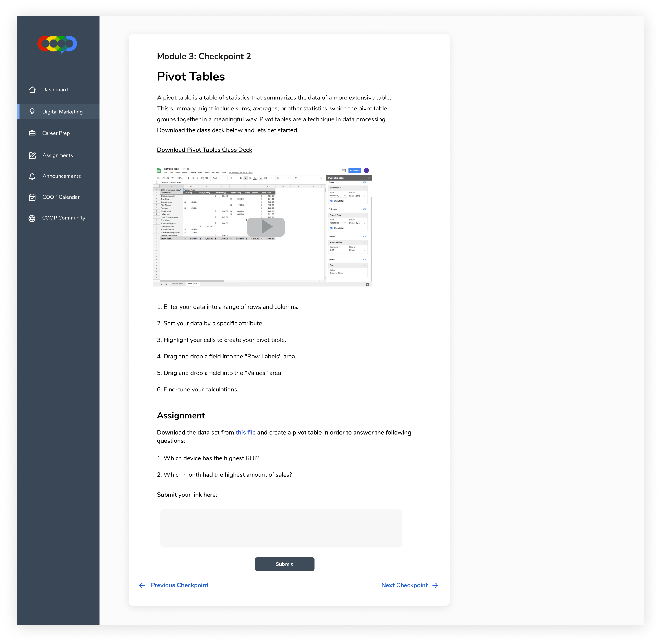
Task: Click the Assignment heading
Action: (x=181, y=416)
